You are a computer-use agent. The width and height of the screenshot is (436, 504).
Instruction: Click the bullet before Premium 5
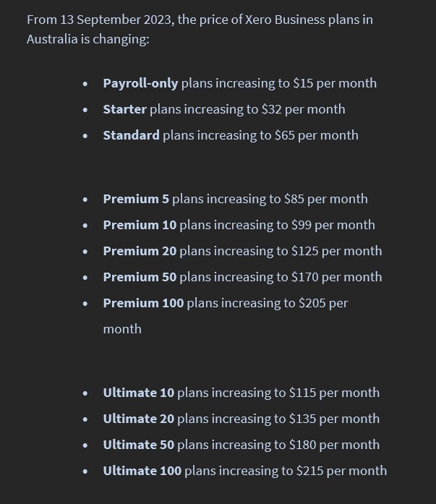tap(85, 200)
